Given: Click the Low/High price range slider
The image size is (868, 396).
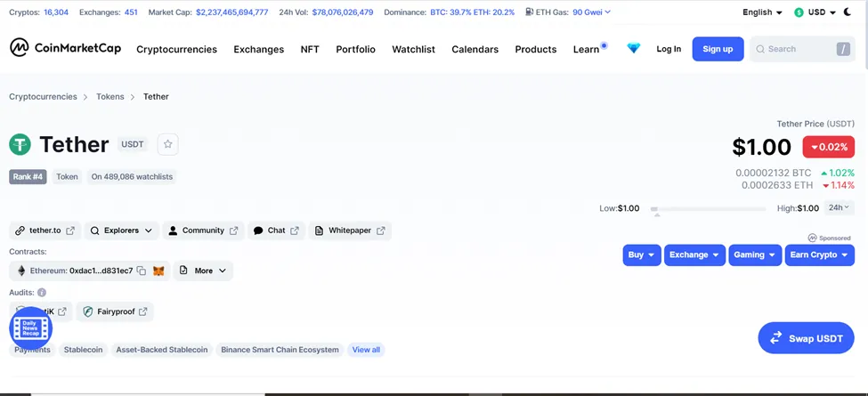Looking at the screenshot, I should coord(708,209).
